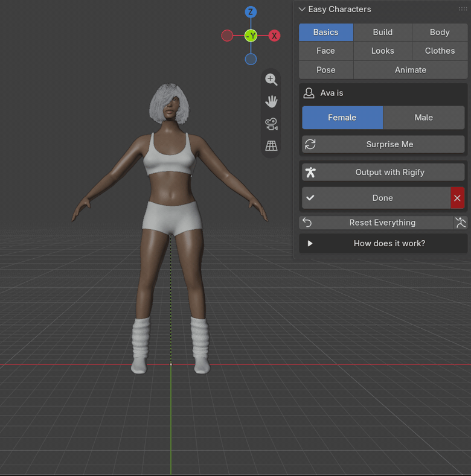Image resolution: width=471 pixels, height=476 pixels.
Task: Click the red cancel X beside Done
Action: [x=457, y=198]
